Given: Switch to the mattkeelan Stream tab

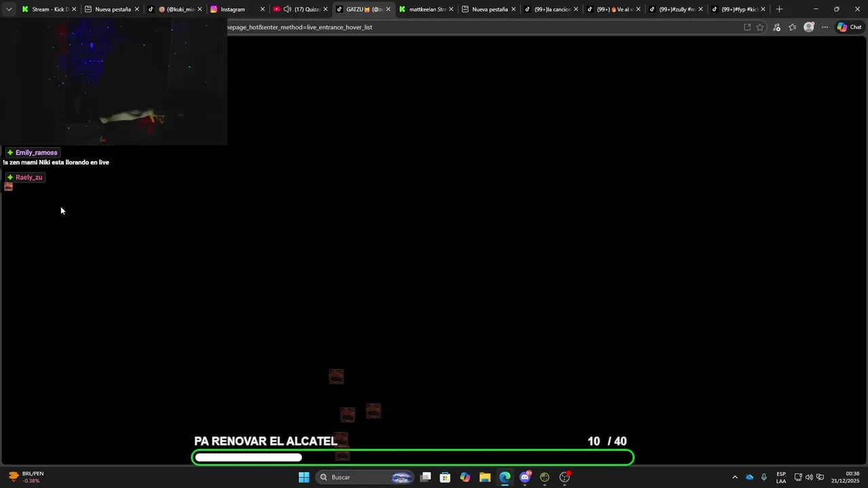Looking at the screenshot, I should 425,9.
